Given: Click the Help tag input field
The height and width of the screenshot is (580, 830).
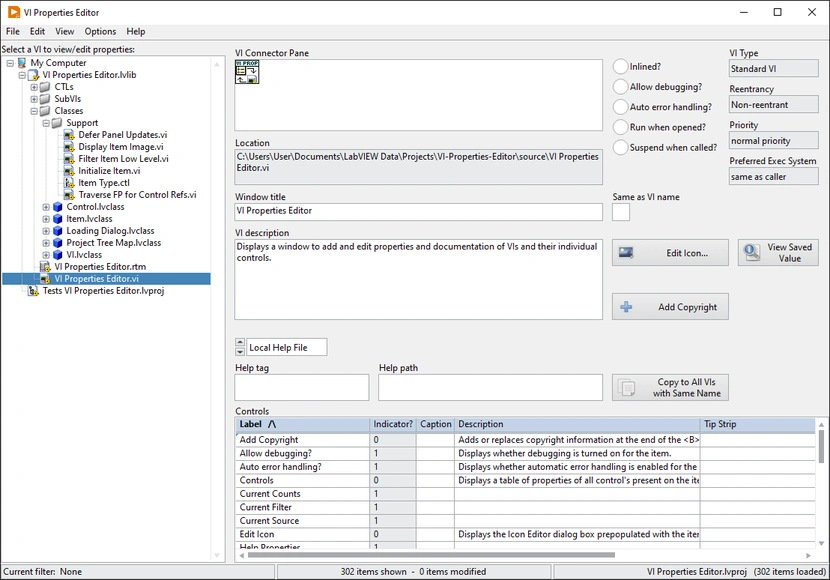Looking at the screenshot, I should click(302, 388).
